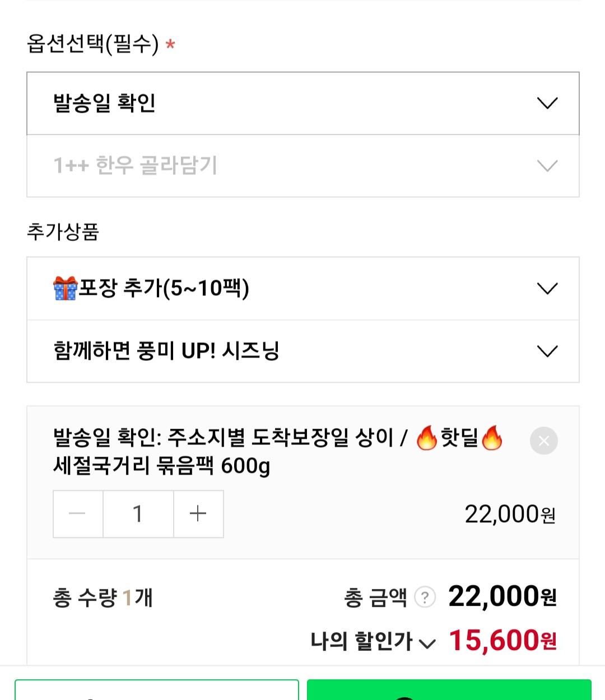Expand the 나의 할인가 details arrow
The image size is (605, 700).
point(427,643)
